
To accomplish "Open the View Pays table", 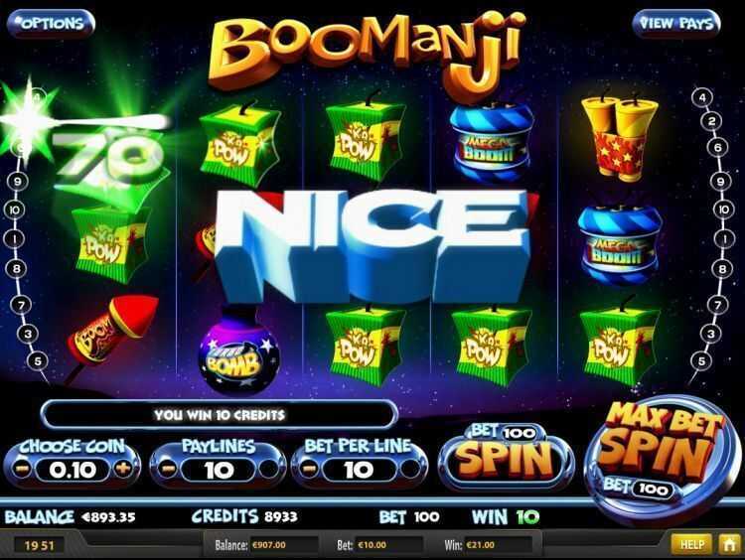I will [676, 23].
